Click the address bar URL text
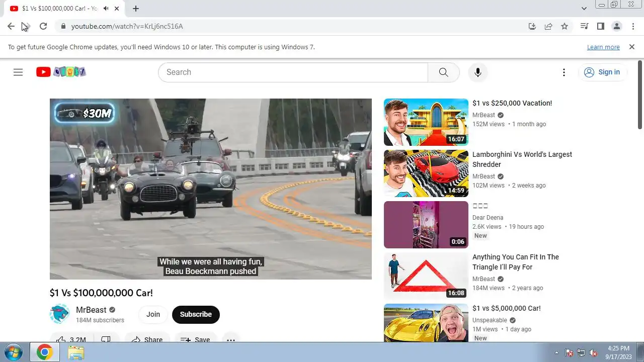This screenshot has width=644, height=362. [x=127, y=26]
